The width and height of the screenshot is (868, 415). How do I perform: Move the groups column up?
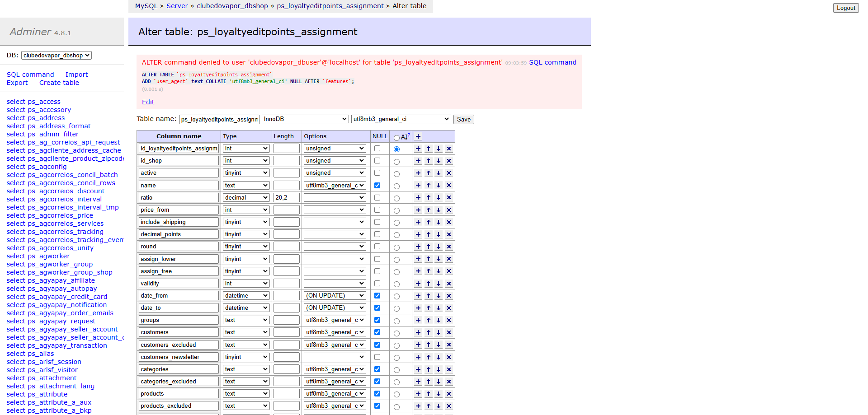[429, 320]
